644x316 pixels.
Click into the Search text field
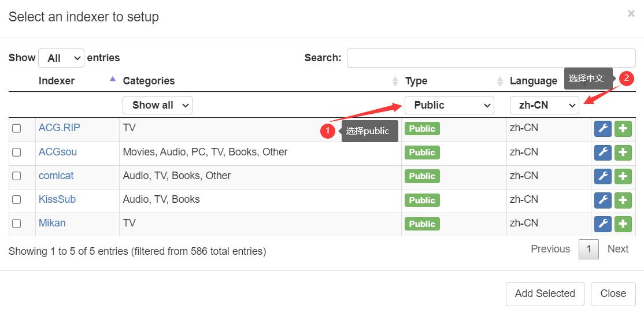point(491,58)
